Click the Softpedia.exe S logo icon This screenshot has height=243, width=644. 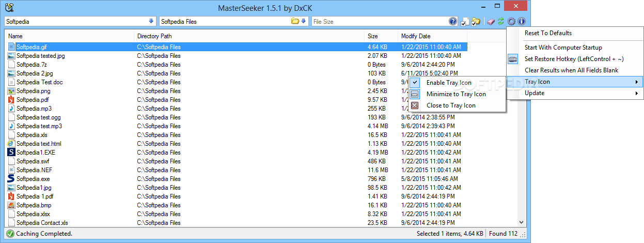point(11,178)
